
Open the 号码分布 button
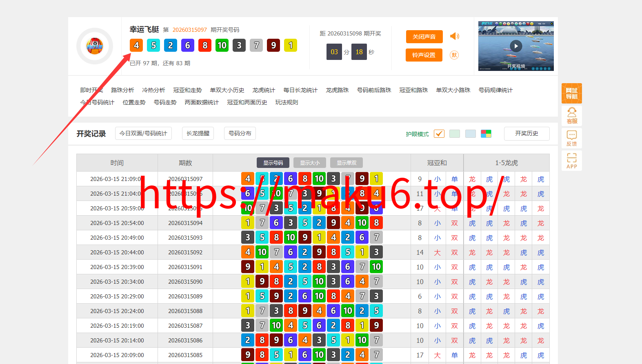coord(240,133)
